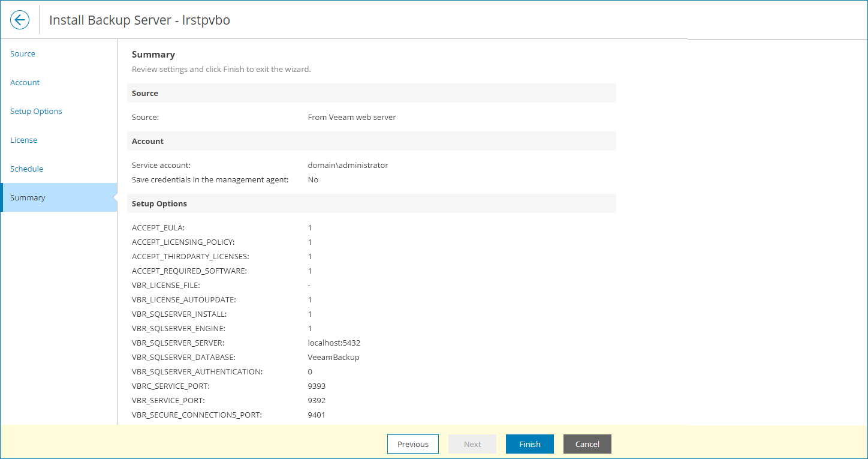
Task: Click Finish to exit the wizard
Action: (x=529, y=444)
